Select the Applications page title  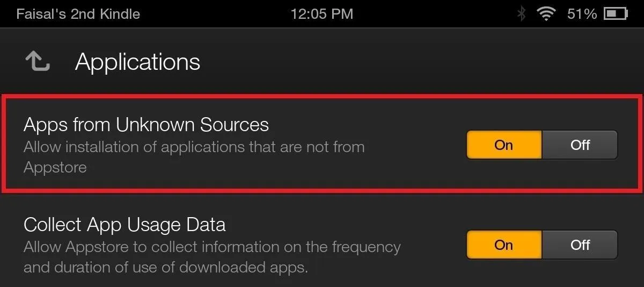138,62
